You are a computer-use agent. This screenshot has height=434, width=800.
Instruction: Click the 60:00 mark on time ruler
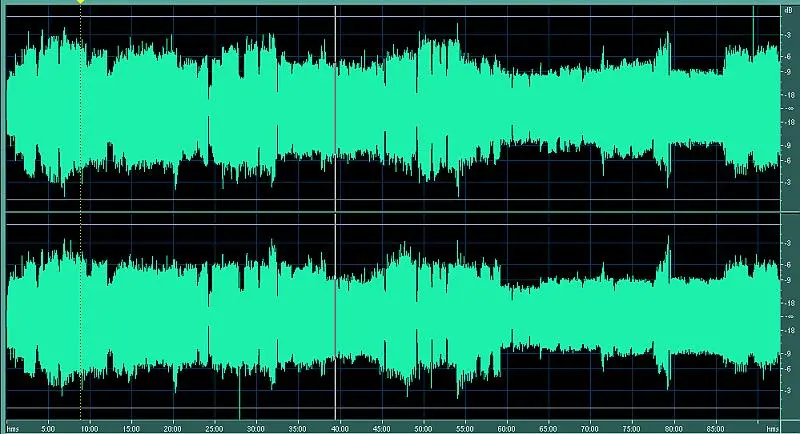pos(509,427)
